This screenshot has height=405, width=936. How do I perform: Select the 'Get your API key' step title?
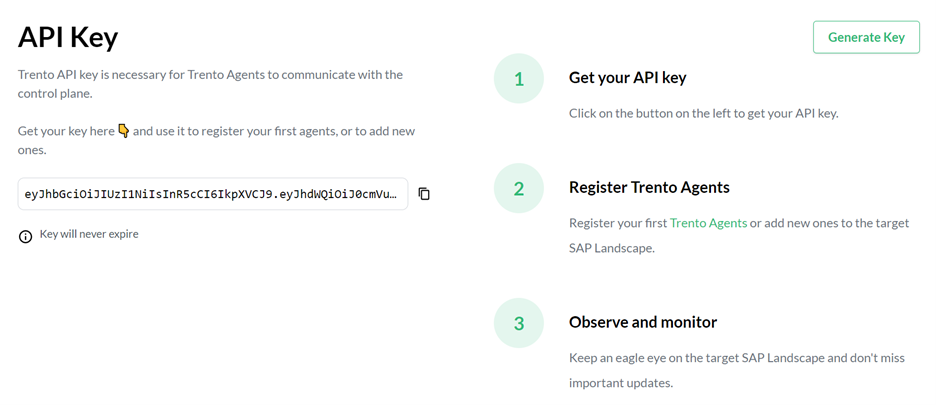coord(627,78)
